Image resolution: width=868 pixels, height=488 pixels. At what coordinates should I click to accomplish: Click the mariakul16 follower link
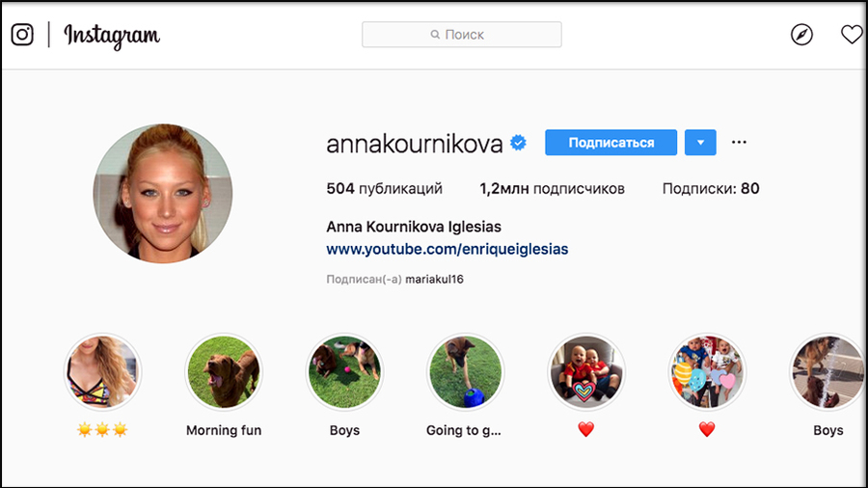435,279
